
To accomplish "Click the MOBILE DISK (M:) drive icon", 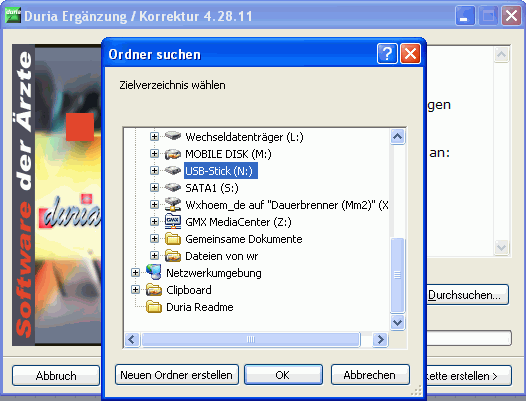I will (x=173, y=154).
